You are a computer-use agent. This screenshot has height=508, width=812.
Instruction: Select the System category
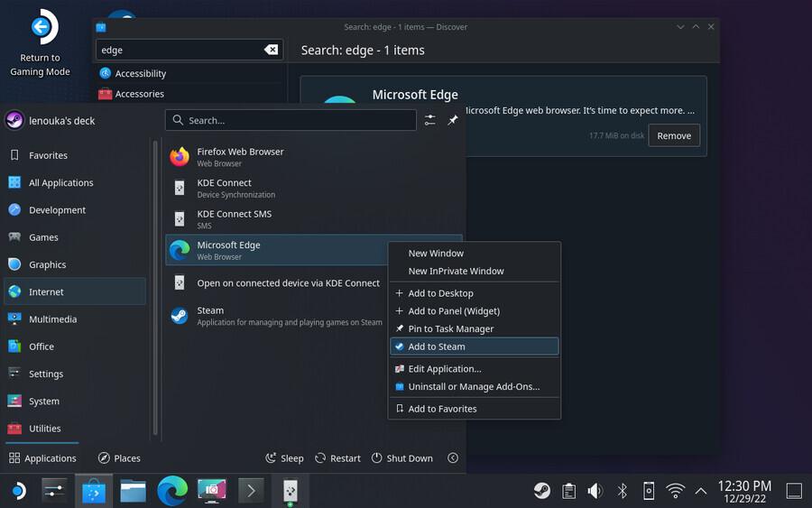tap(75, 401)
